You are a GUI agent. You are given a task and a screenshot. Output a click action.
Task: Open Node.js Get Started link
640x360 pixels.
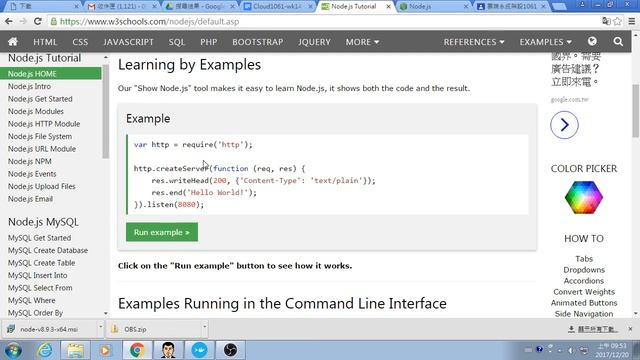pos(40,99)
